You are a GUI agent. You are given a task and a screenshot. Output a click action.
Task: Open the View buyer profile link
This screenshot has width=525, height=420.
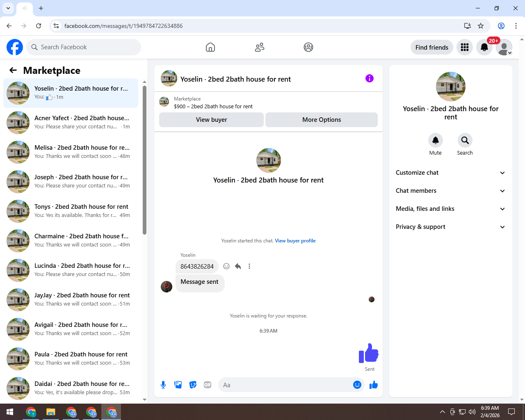coord(295,241)
